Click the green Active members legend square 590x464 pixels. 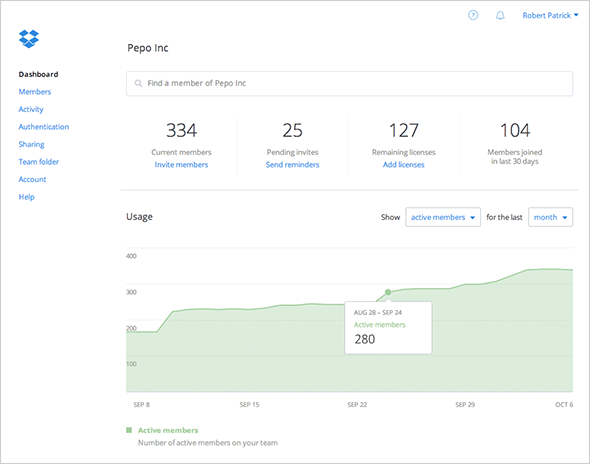point(129,430)
